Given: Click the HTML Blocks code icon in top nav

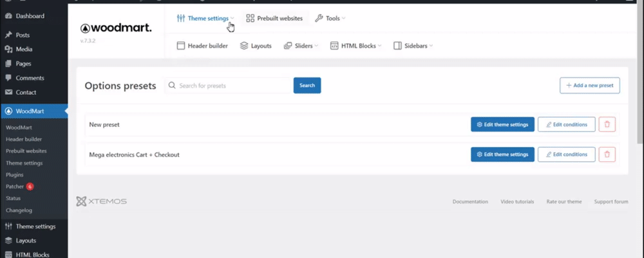Looking at the screenshot, I should click(x=334, y=46).
